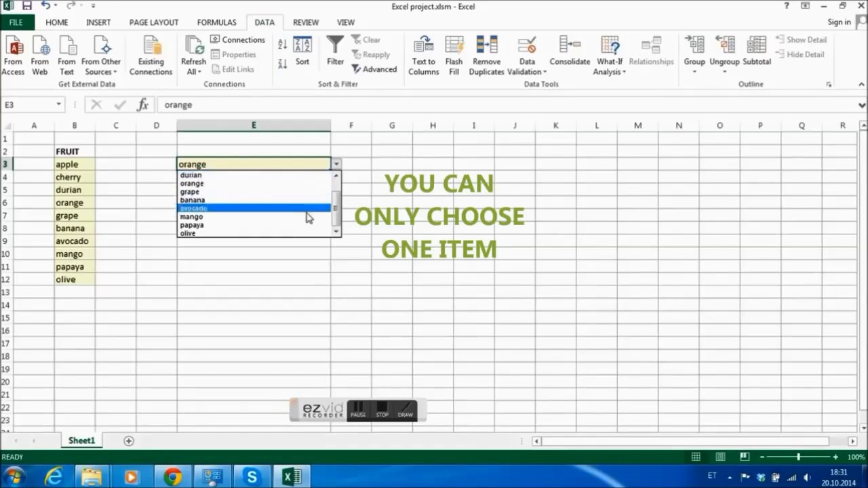This screenshot has height=488, width=868.
Task: Select the Sheet1 tab
Action: (x=81, y=441)
